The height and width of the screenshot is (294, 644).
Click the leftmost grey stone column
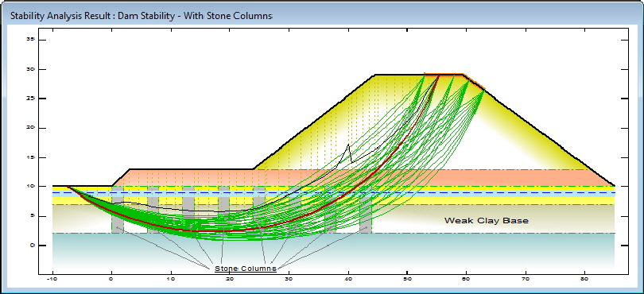pos(118,211)
